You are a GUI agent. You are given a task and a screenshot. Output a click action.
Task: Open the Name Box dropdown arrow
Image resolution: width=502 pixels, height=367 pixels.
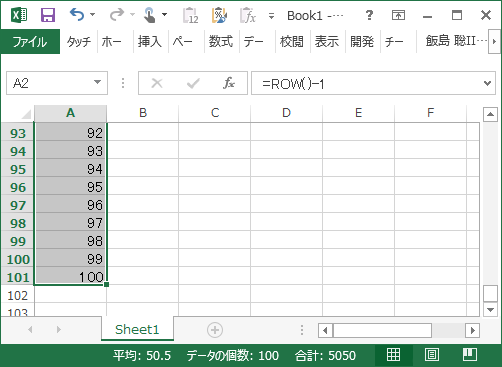coord(97,82)
